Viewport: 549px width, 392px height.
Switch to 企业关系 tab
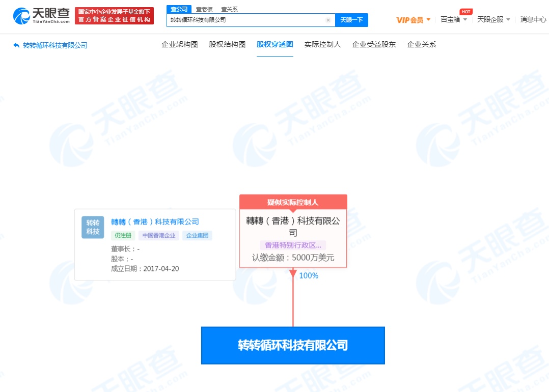422,44
